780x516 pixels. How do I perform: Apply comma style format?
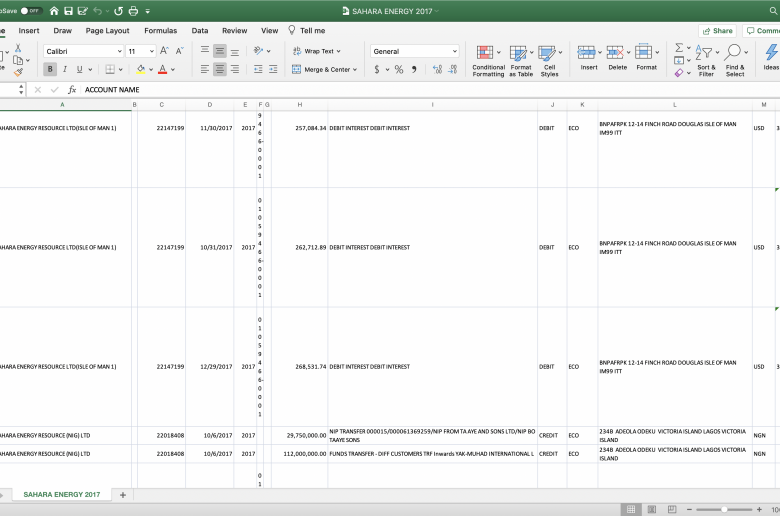tap(414, 70)
